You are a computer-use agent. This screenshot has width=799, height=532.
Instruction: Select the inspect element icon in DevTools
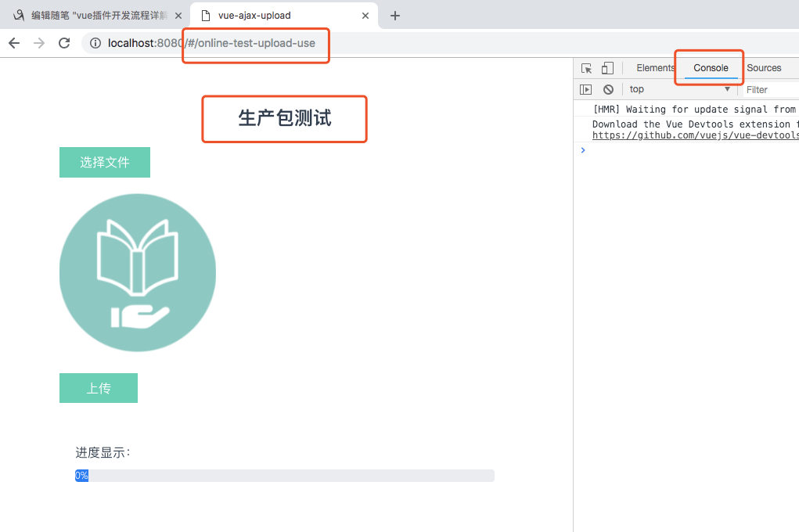[586, 68]
